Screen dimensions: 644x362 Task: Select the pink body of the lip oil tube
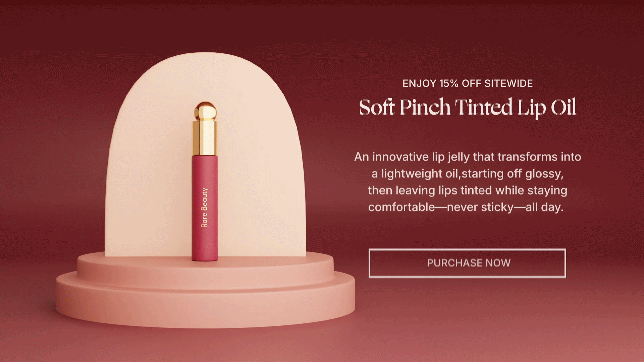click(x=205, y=208)
